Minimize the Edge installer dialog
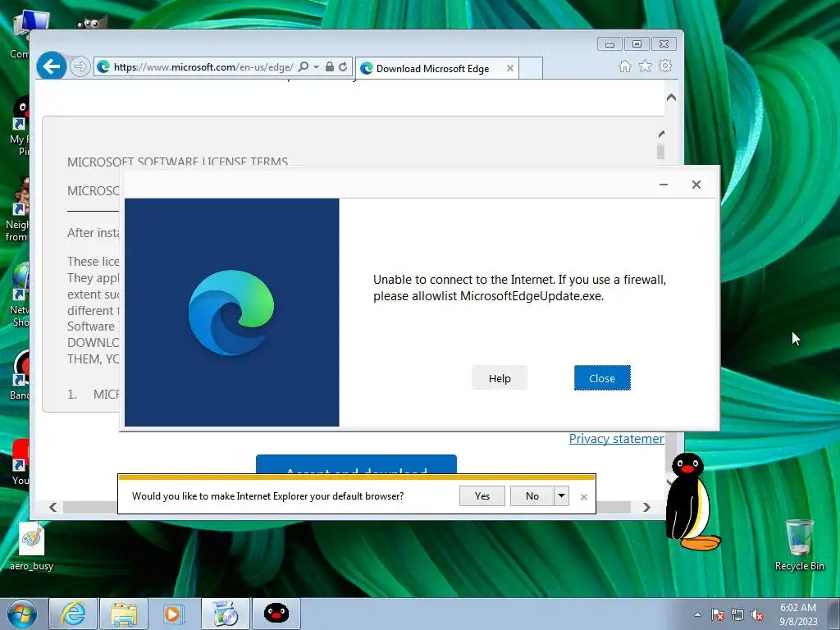The image size is (840, 630). click(663, 185)
